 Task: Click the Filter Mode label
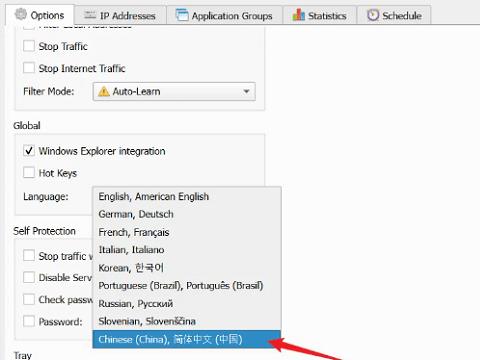(49, 91)
